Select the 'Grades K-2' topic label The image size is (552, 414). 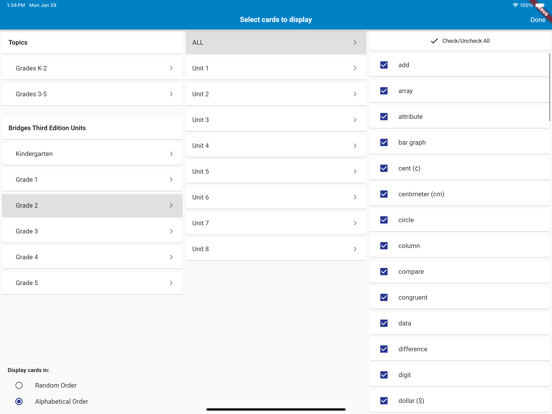click(31, 68)
